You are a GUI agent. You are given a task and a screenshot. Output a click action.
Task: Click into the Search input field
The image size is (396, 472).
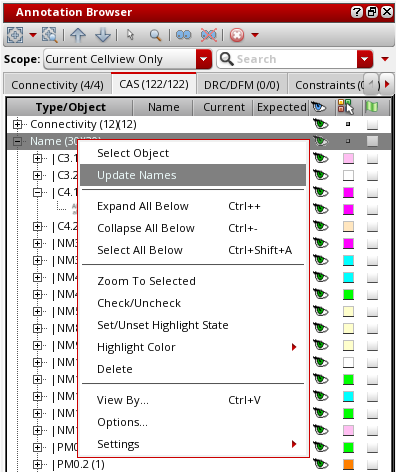click(295, 59)
